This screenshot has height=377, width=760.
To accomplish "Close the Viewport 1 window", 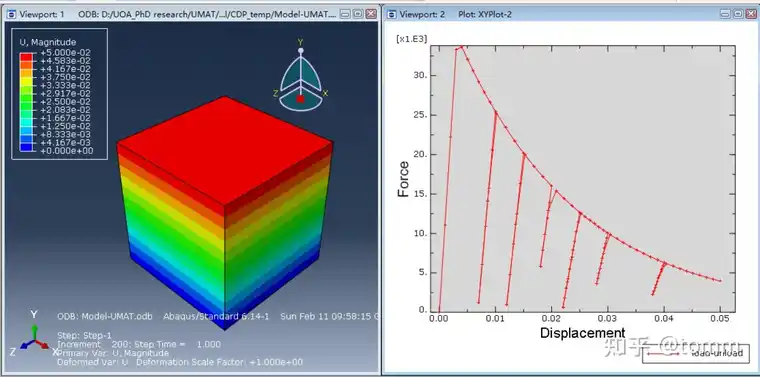I will [371, 14].
